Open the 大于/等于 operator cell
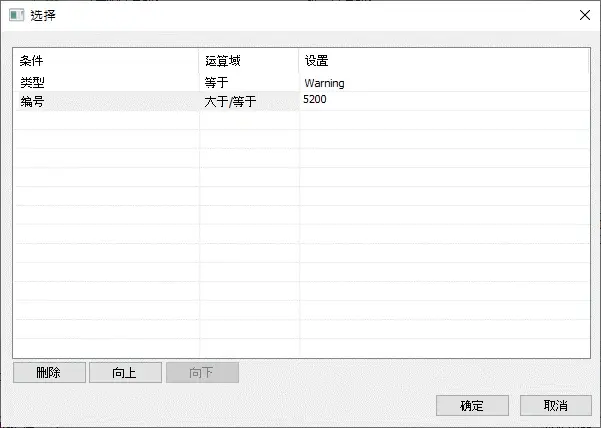 click(249, 101)
